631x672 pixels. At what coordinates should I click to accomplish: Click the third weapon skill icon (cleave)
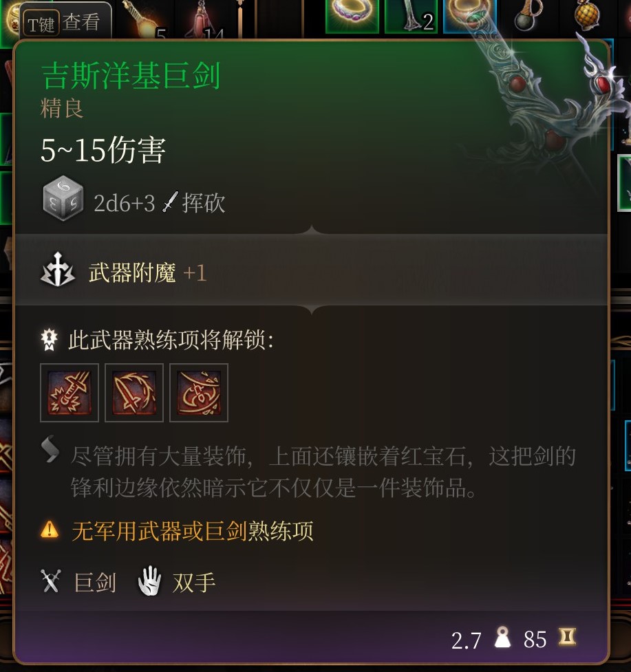tap(199, 393)
